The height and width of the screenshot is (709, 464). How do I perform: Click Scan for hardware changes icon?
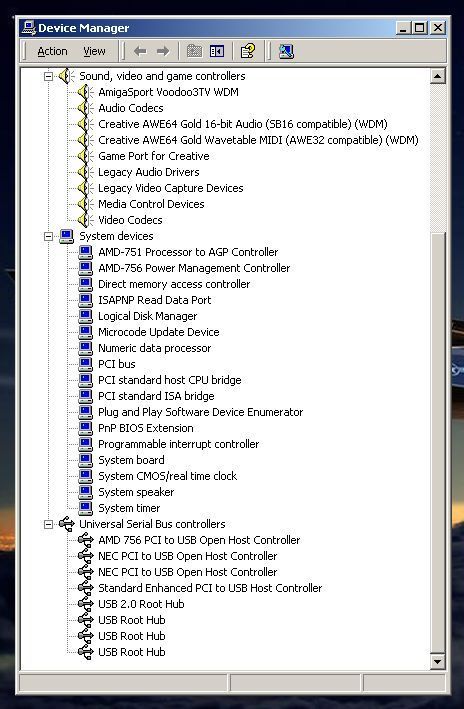[x=286, y=51]
